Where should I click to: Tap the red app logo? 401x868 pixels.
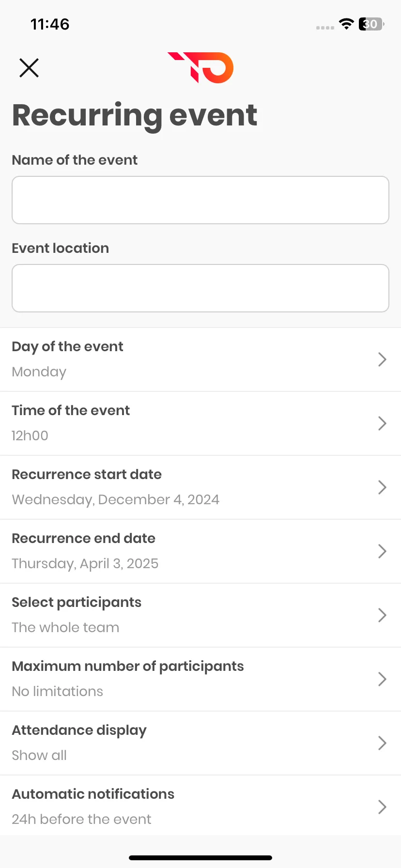coord(200,67)
